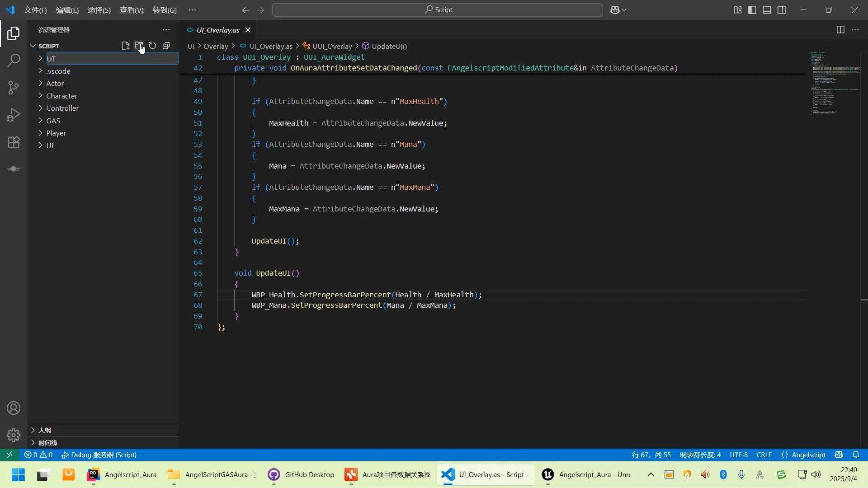The height and width of the screenshot is (488, 868).
Task: Change indentation setting 制表符长度: 4
Action: coord(700,455)
